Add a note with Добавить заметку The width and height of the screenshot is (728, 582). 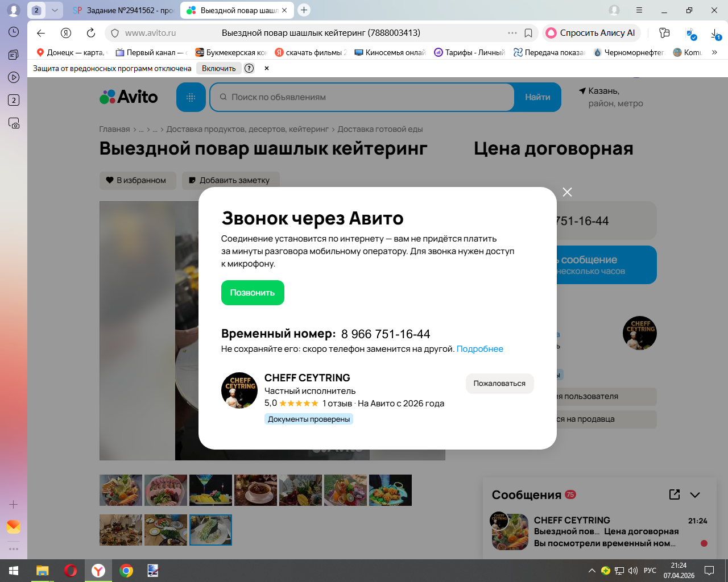point(231,180)
